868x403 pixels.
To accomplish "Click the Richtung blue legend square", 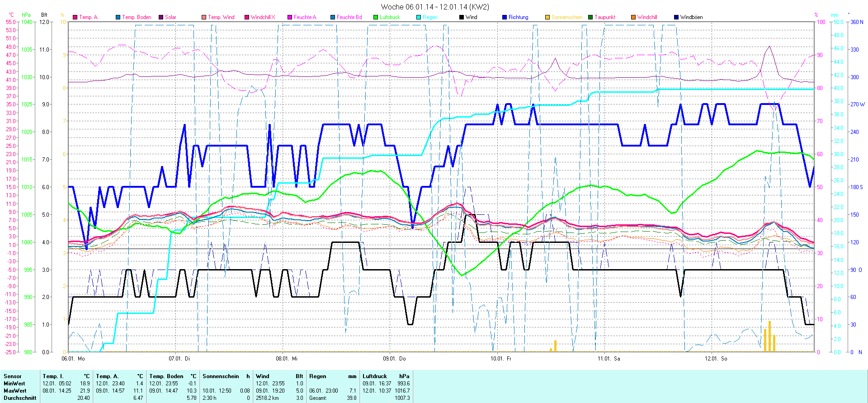I will (x=505, y=17).
